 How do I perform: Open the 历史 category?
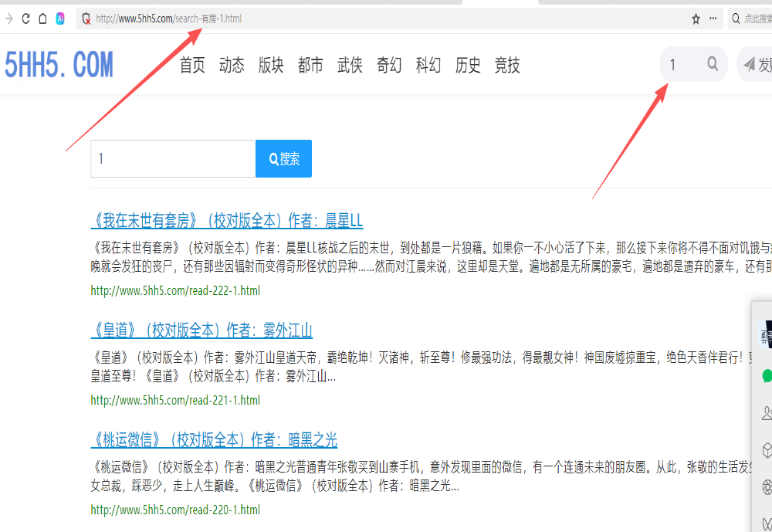(x=468, y=66)
